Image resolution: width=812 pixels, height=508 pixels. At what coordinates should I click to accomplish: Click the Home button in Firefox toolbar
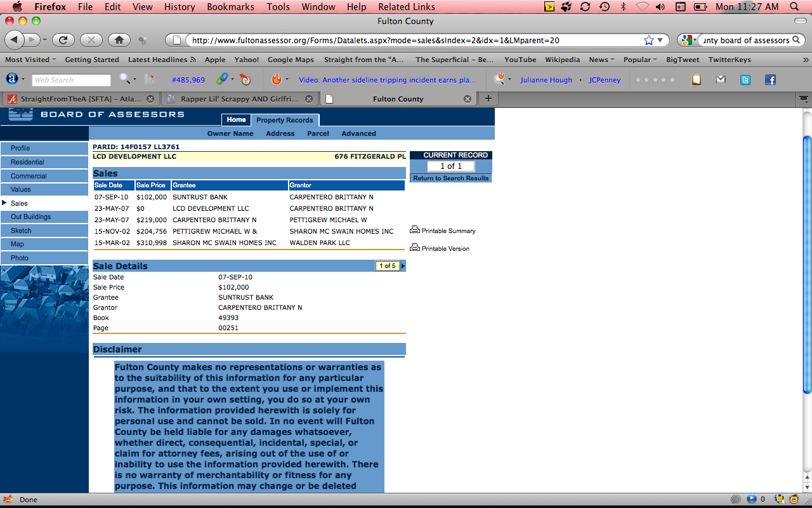pos(119,40)
